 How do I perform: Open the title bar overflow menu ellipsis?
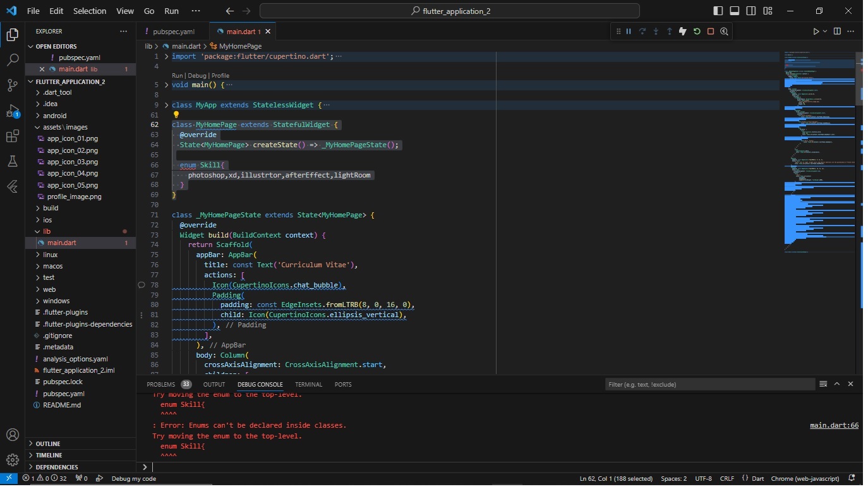pyautogui.click(x=196, y=11)
